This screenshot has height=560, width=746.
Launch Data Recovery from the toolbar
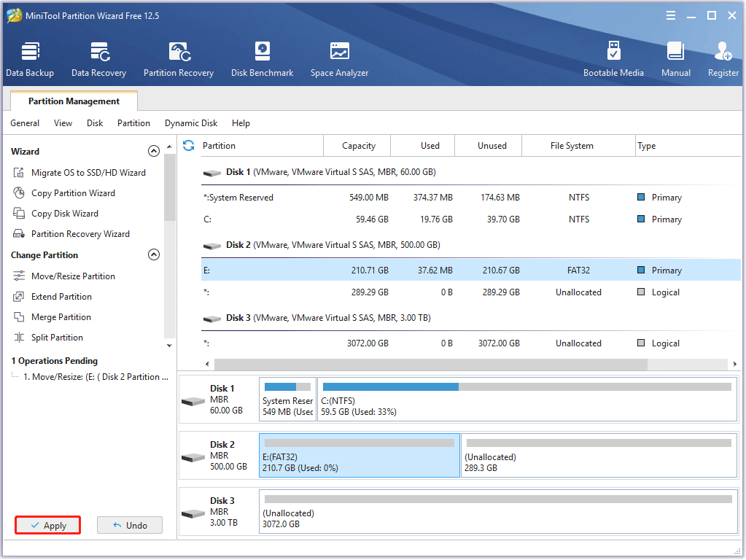point(99,60)
